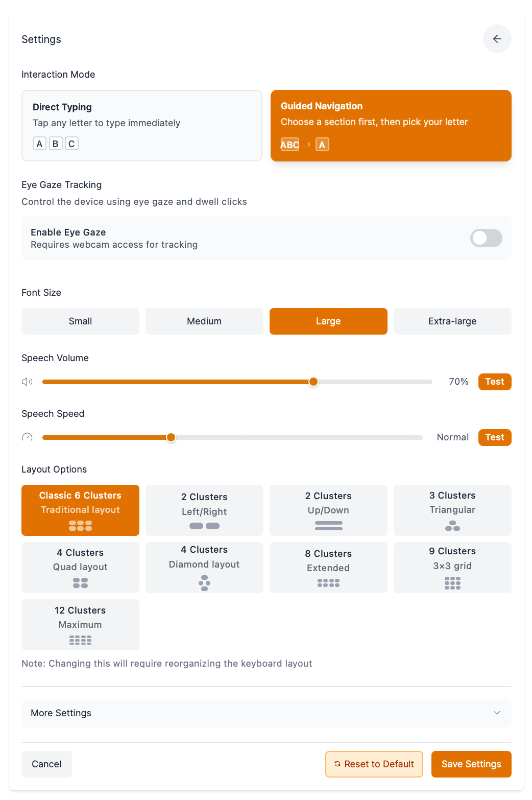Image resolution: width=532 pixels, height=800 pixels.
Task: Select the Guided Navigation interaction mode
Action: pos(391,126)
